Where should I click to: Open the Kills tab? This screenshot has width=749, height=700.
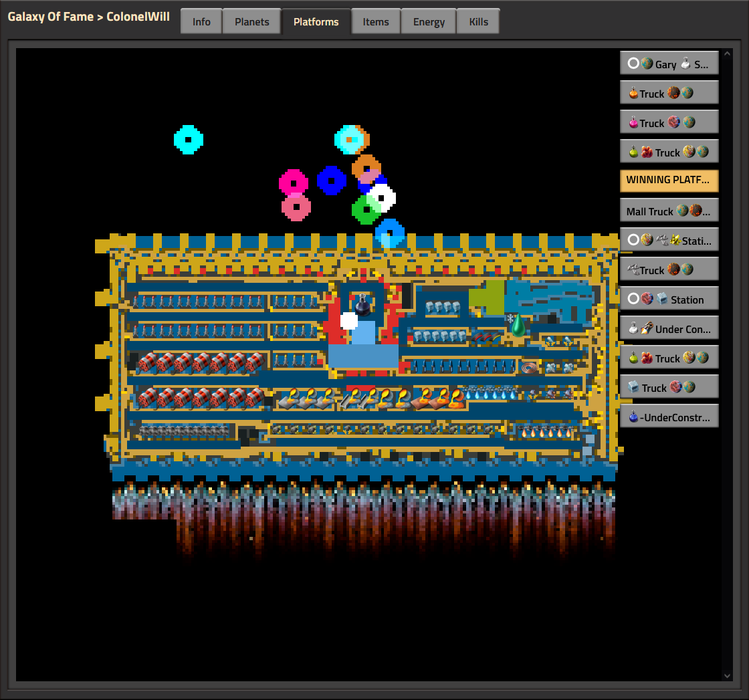[x=478, y=21]
